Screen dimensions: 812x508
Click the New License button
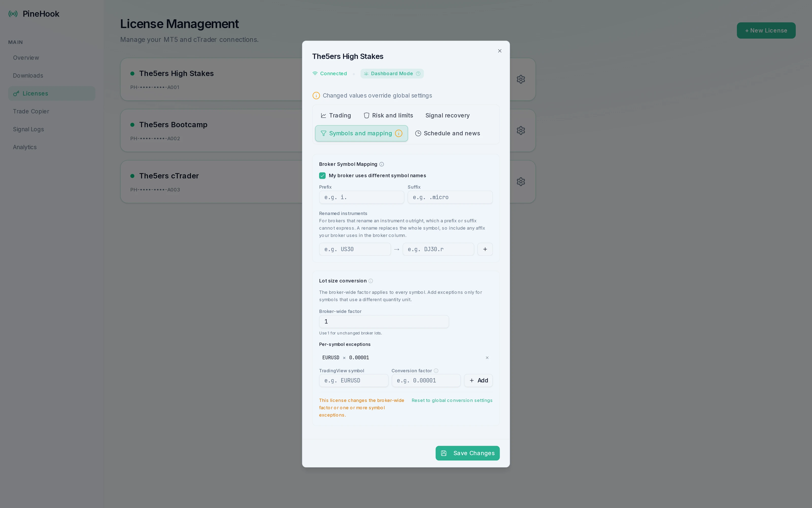(x=766, y=30)
